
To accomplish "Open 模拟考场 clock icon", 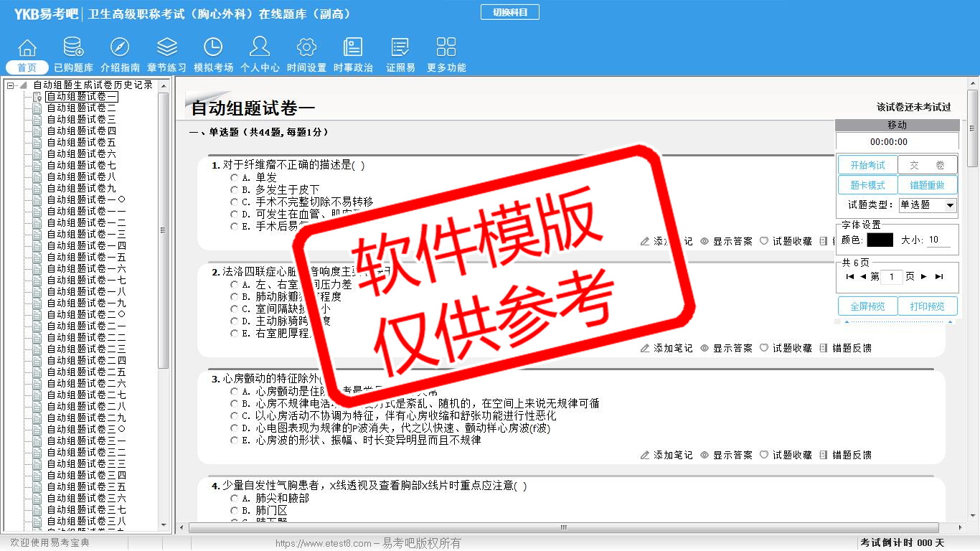I will pos(213,48).
